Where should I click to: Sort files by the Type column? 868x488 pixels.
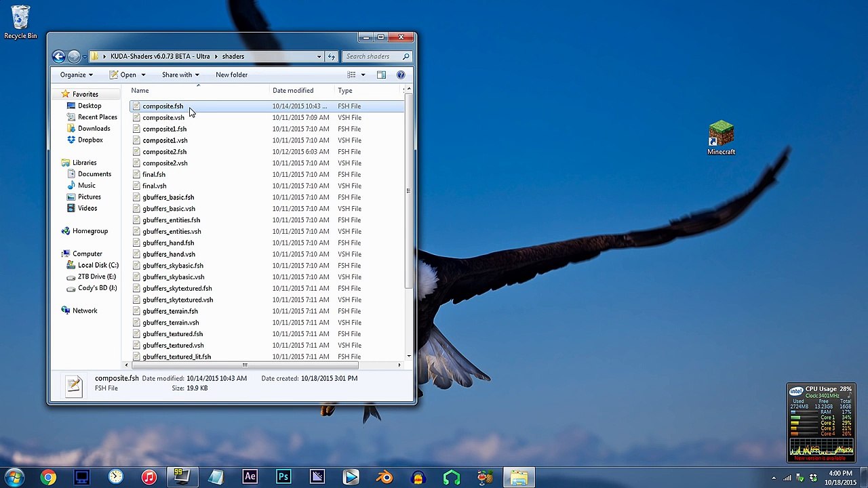coord(345,90)
